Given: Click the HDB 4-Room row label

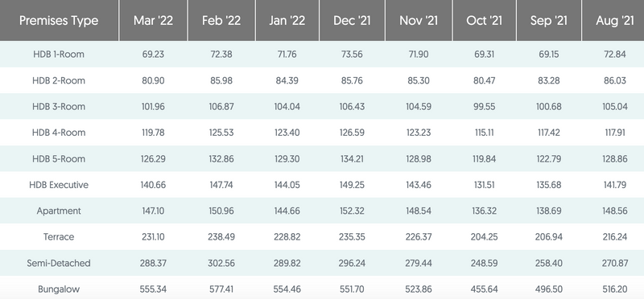Looking at the screenshot, I should (59, 133).
